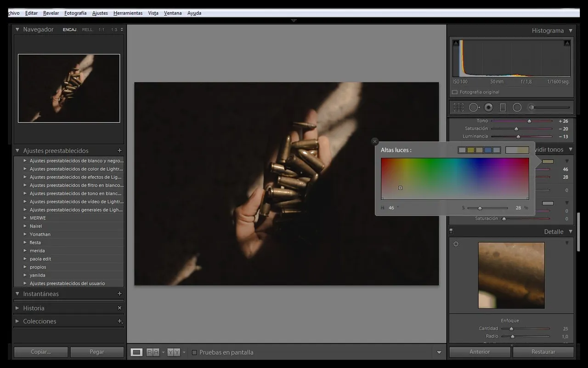Open the highlights color swatch in split toning
This screenshot has width=588, height=368.
548,161
